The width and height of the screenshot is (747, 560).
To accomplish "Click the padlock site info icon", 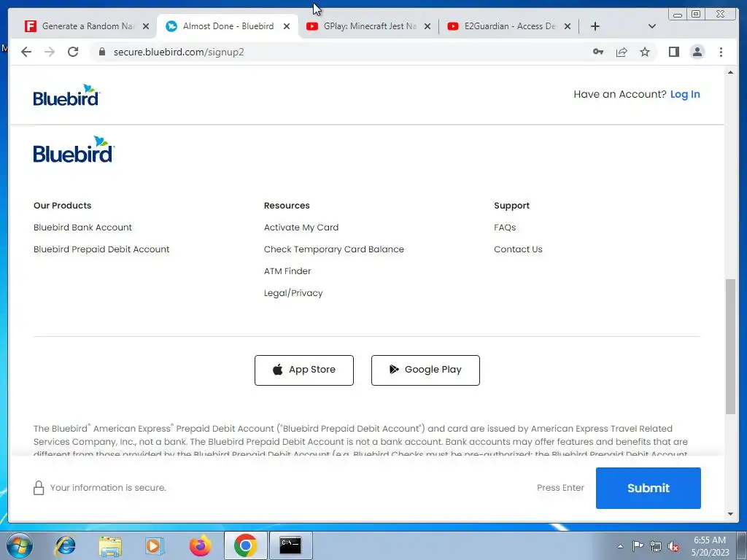I will tap(102, 52).
